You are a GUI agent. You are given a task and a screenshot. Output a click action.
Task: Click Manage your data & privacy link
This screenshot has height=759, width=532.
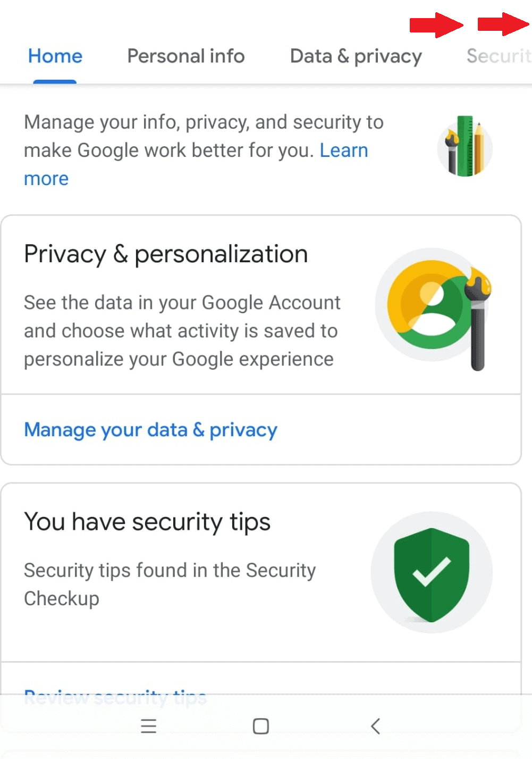(151, 430)
